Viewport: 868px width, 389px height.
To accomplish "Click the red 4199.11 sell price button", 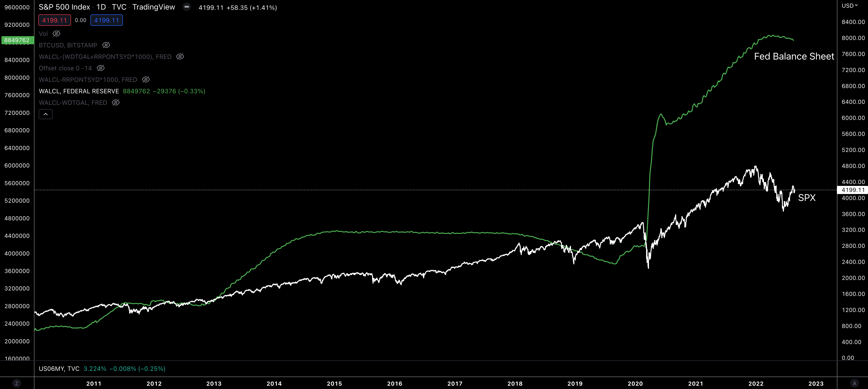I will point(55,20).
